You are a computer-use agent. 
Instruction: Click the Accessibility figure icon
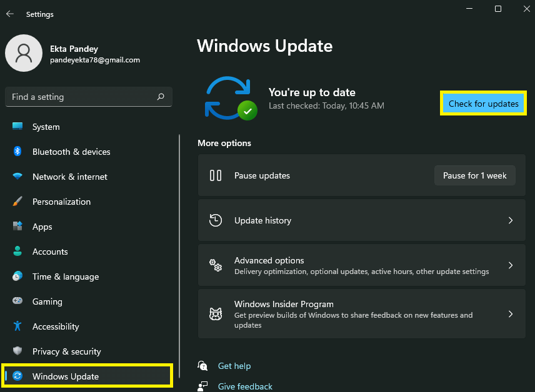click(x=17, y=326)
